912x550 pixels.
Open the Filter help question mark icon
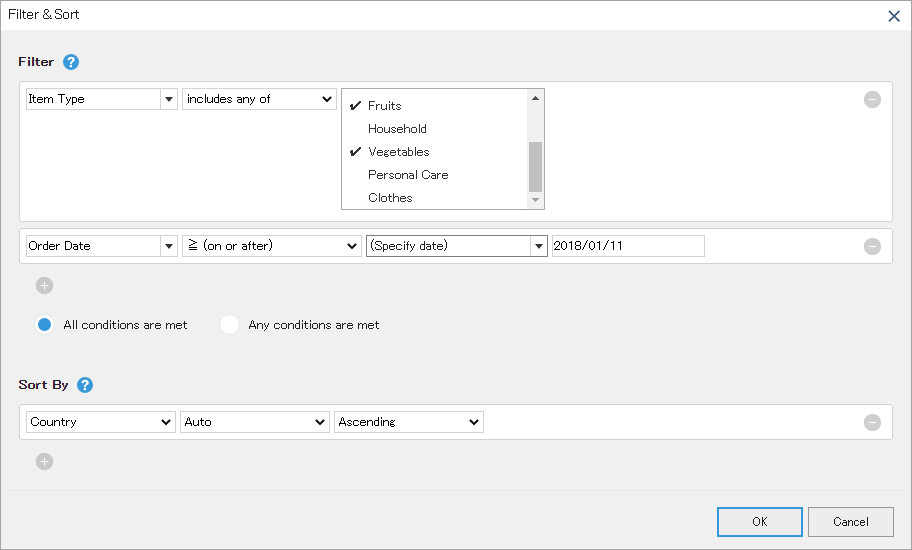click(71, 62)
